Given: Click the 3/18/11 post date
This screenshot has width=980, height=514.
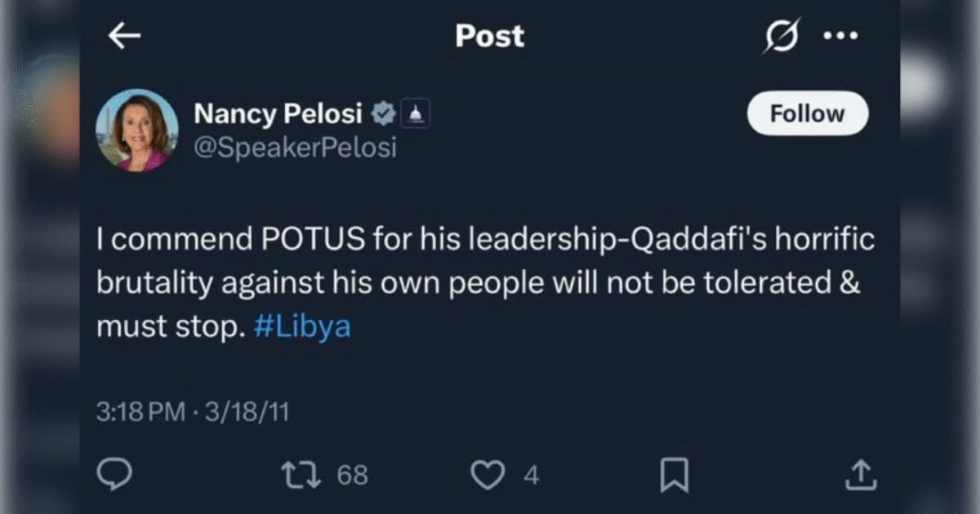Looking at the screenshot, I should pos(247,412).
